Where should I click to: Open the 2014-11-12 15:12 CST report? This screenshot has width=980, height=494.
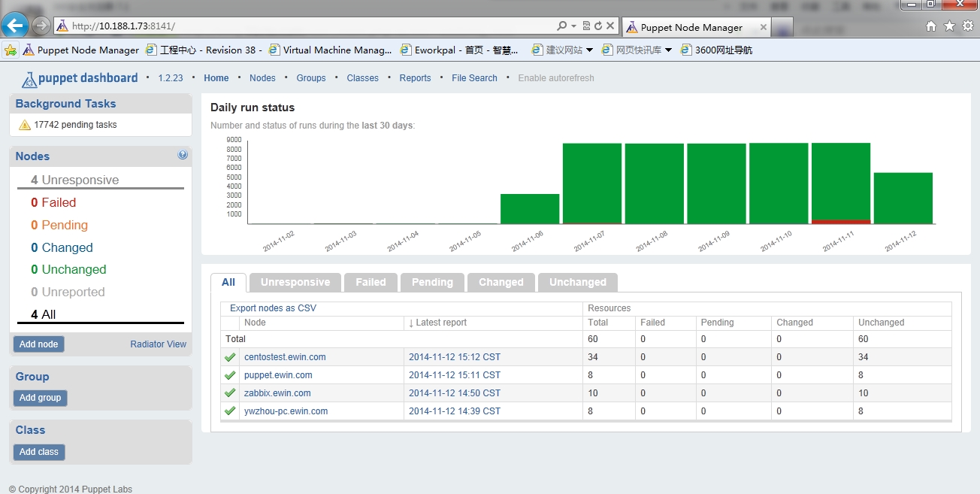click(455, 357)
